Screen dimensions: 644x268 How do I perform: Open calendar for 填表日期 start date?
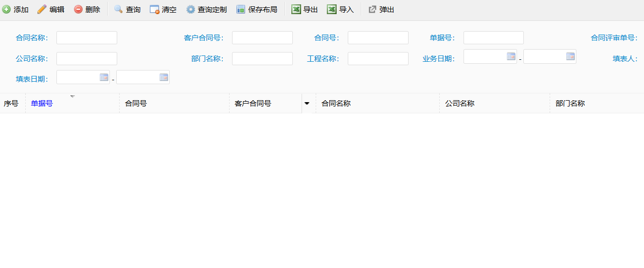pyautogui.click(x=104, y=77)
